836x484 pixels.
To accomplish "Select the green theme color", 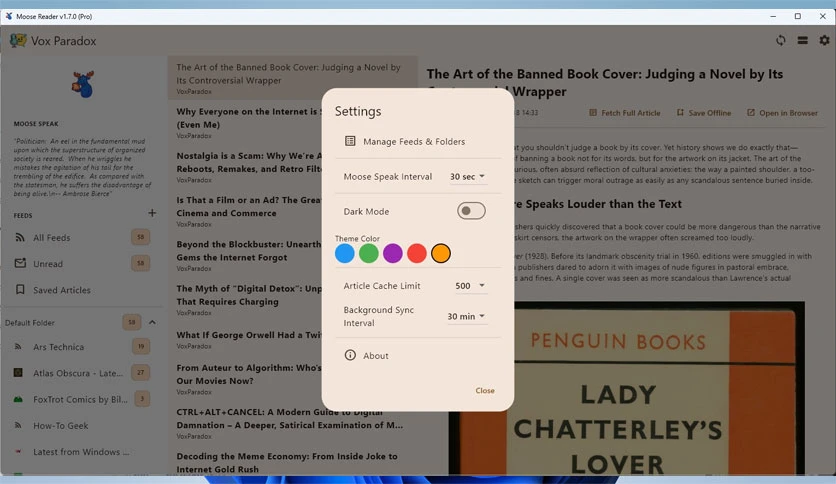I will pos(368,253).
